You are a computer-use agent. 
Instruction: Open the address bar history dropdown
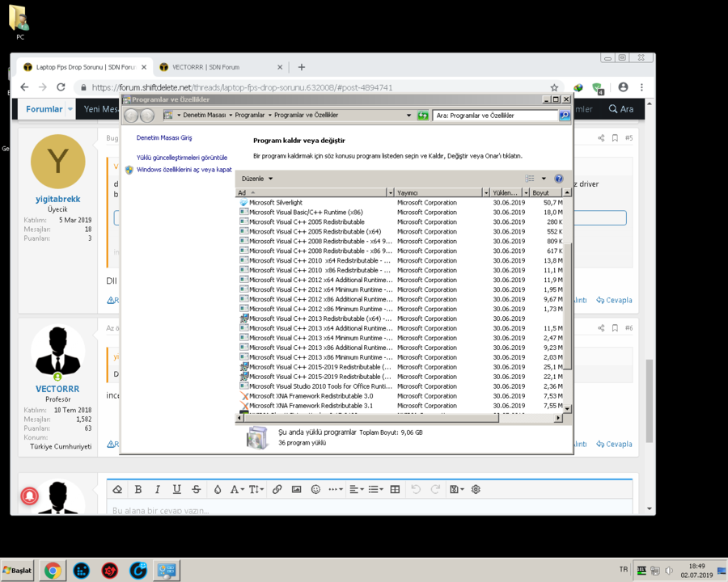tap(408, 116)
